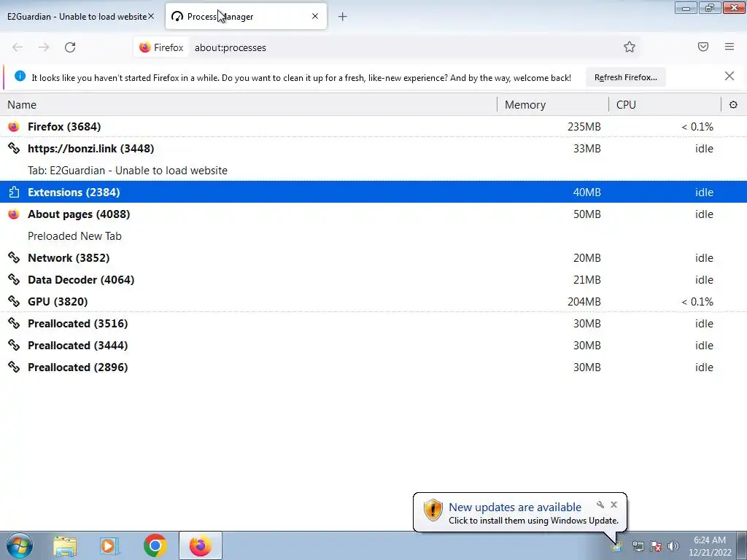Viewport: 747px width, 560px height.
Task: Click the Refresh Firefox... button
Action: click(x=625, y=77)
